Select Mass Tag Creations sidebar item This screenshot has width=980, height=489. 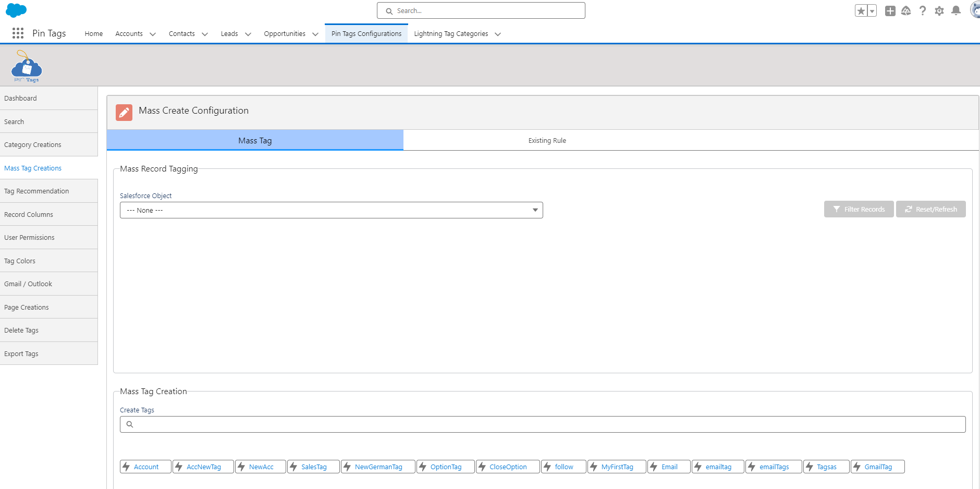click(x=49, y=168)
